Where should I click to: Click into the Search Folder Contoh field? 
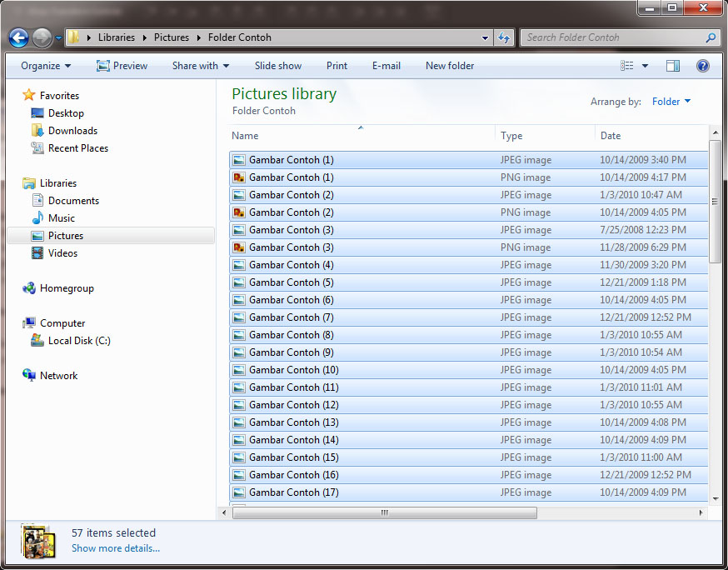pos(612,37)
